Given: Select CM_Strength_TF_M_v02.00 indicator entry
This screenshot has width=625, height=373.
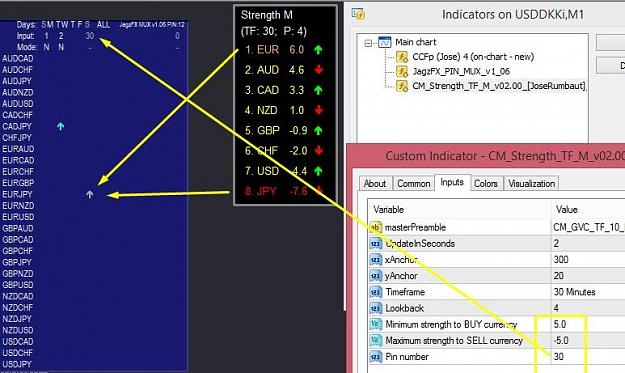Looking at the screenshot, I should (499, 86).
